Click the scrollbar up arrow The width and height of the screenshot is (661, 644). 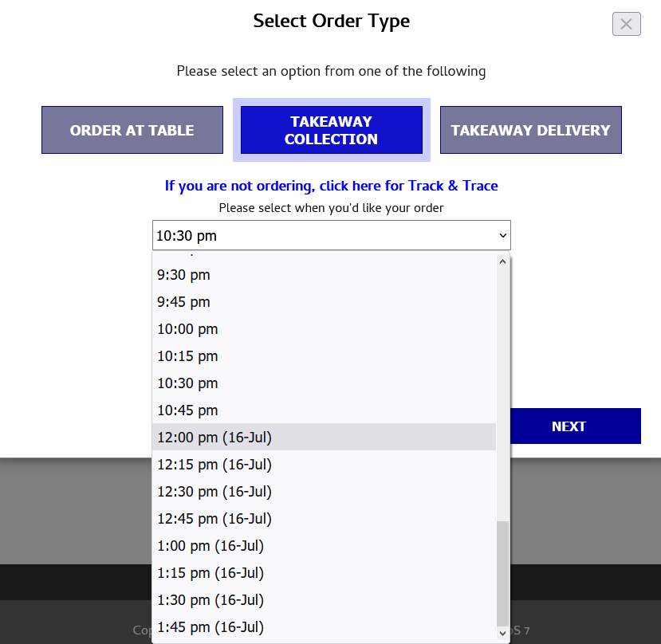point(502,261)
